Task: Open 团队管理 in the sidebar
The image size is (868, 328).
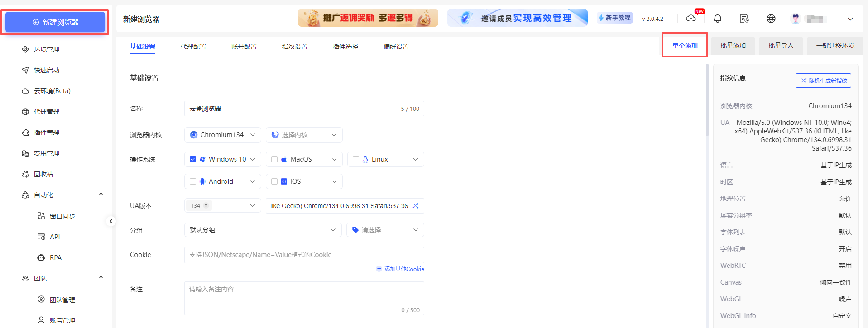Action: (57, 299)
